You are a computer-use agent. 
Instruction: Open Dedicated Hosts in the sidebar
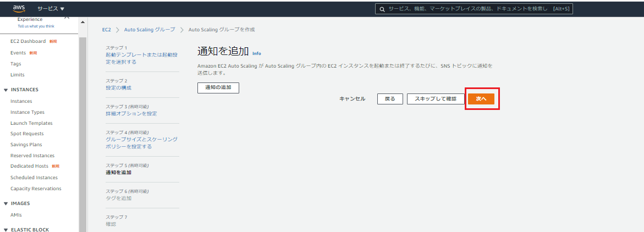coord(30,166)
